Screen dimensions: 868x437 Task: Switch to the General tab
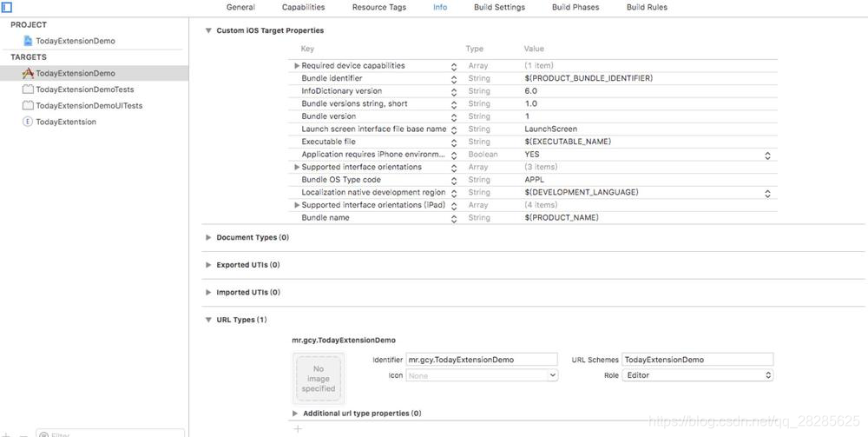point(240,7)
